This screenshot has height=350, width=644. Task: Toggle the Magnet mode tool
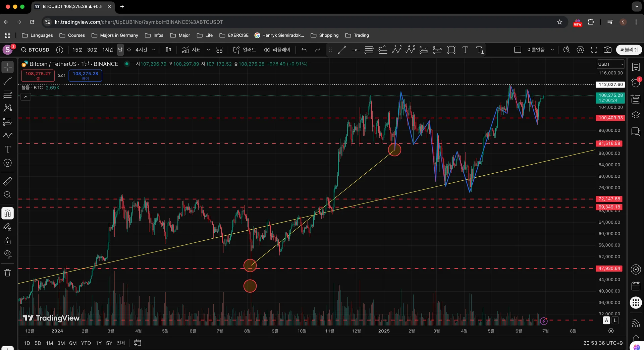coord(7,213)
